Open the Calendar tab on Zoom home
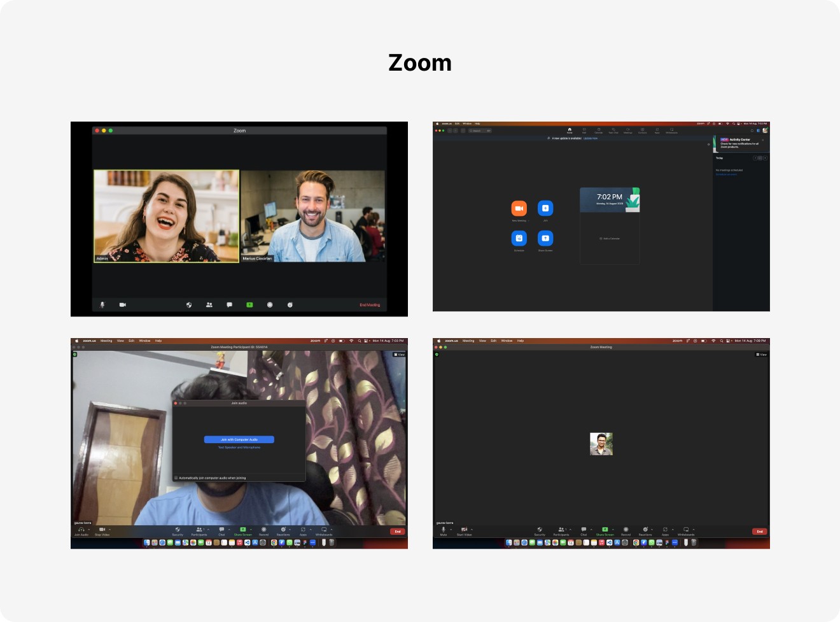Image resolution: width=840 pixels, height=622 pixels. (x=599, y=131)
